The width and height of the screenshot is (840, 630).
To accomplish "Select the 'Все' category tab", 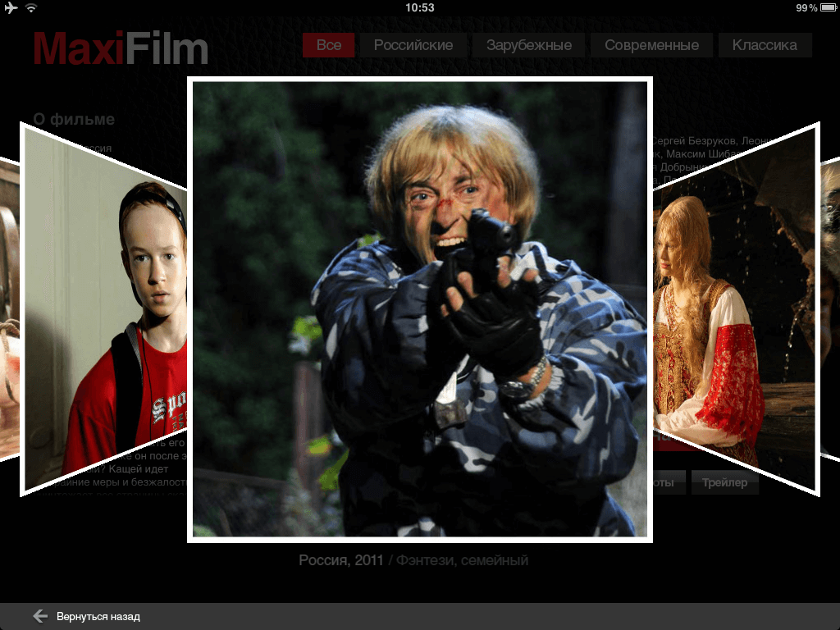I will (329, 45).
